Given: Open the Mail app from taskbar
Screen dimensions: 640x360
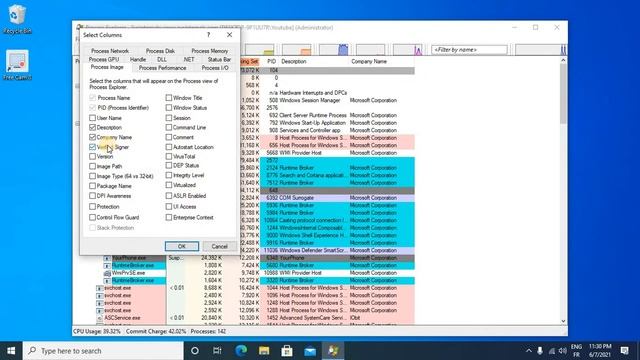Looking at the screenshot, I should (310, 351).
